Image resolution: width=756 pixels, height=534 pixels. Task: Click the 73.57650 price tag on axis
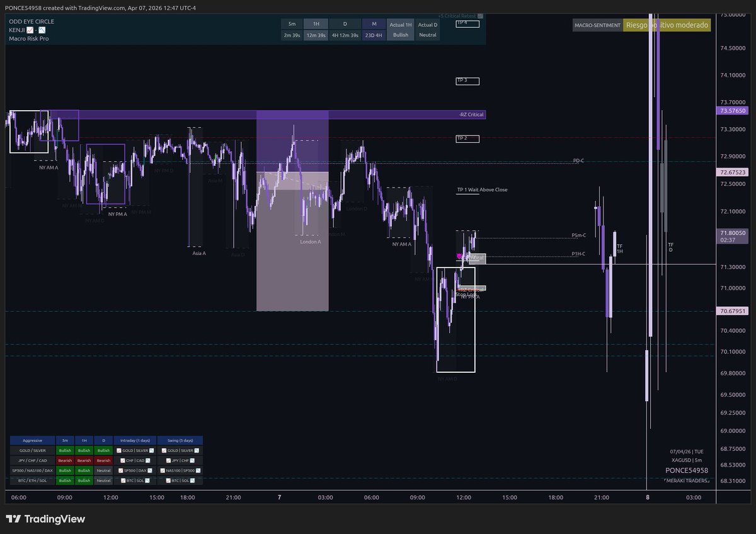coord(731,111)
